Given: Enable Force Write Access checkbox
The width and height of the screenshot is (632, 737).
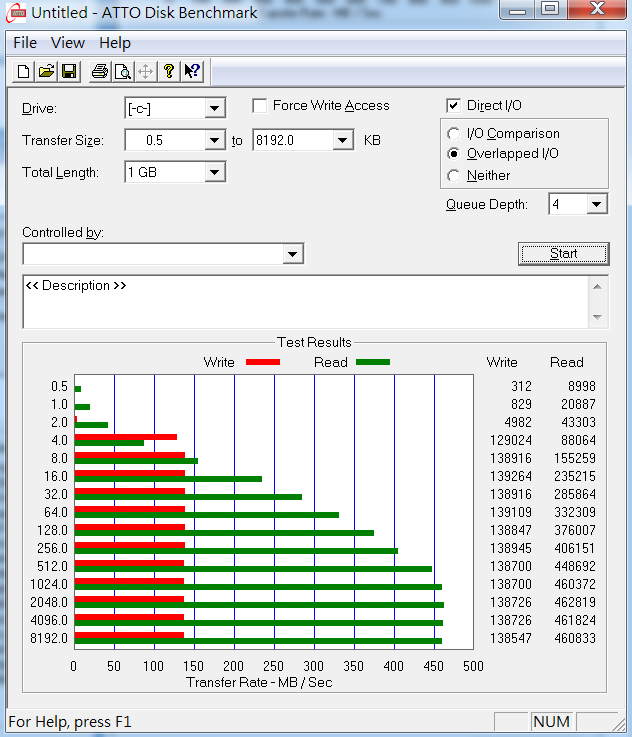Looking at the screenshot, I should [x=260, y=106].
